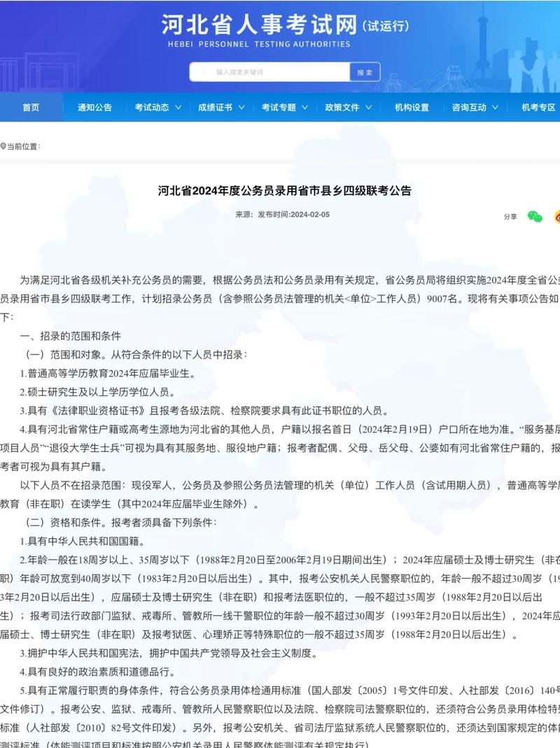The width and height of the screenshot is (560, 748).
Task: Click the article title 河北省2024年度公务员录用省市县乡四级联考公告
Action: 284,190
